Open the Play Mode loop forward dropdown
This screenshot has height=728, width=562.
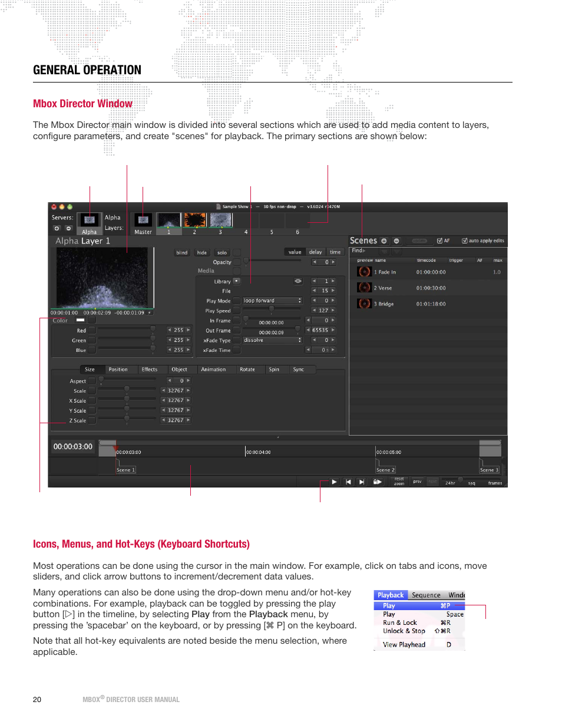pyautogui.click(x=272, y=301)
